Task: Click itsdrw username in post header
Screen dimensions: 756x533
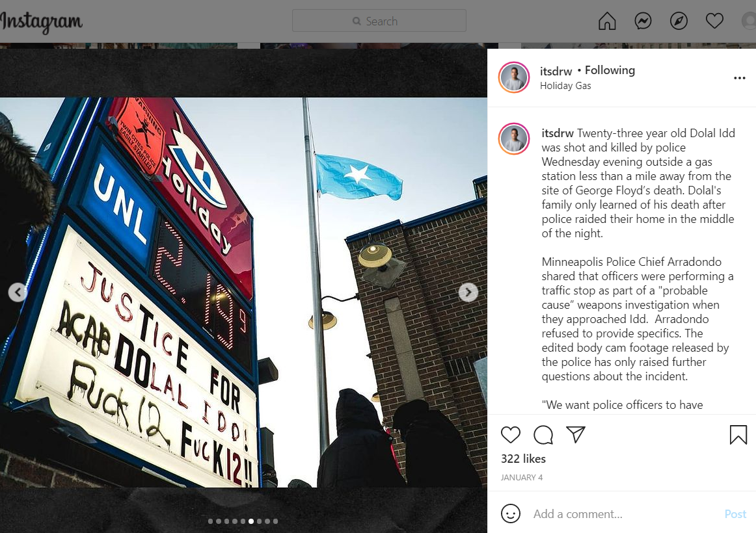Action: 556,71
